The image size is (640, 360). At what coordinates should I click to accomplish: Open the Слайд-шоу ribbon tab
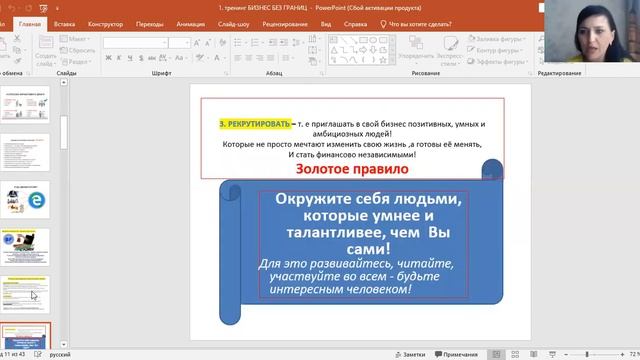pyautogui.click(x=233, y=24)
